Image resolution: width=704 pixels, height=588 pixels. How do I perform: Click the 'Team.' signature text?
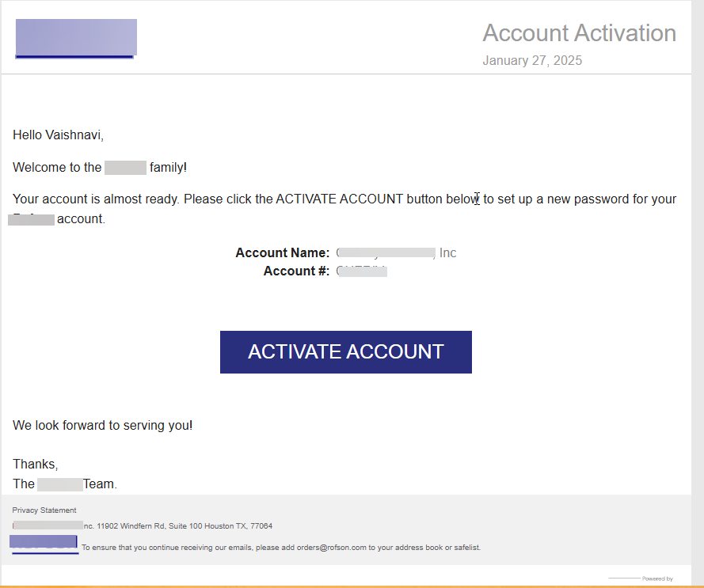coord(100,484)
